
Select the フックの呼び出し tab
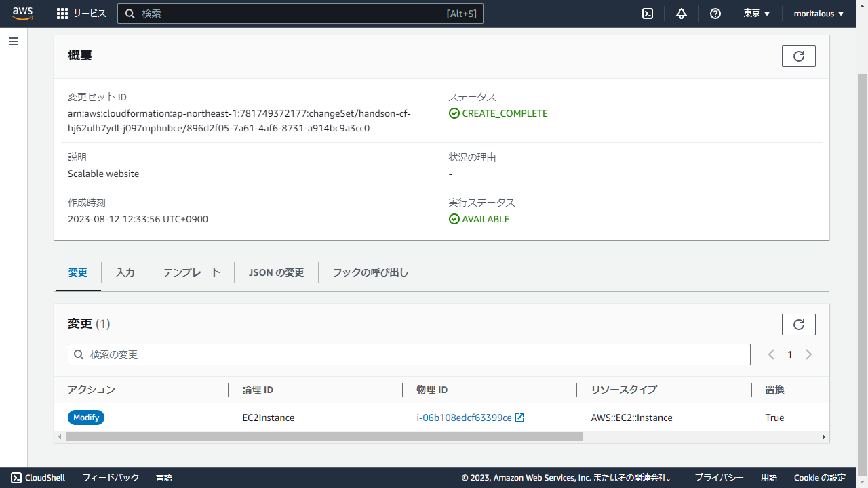pyautogui.click(x=370, y=272)
